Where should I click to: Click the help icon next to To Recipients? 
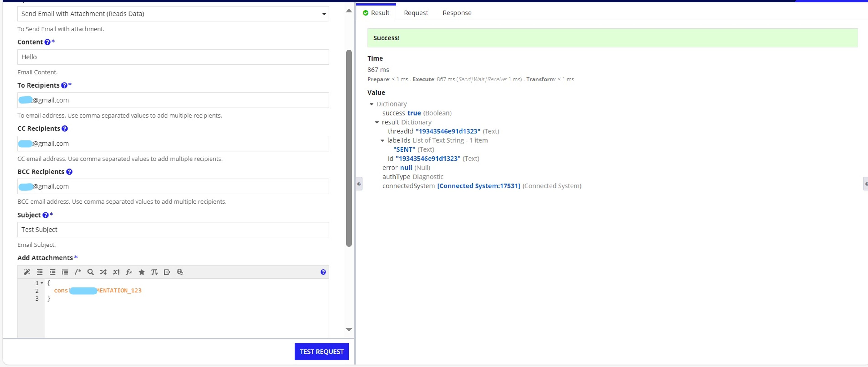64,85
